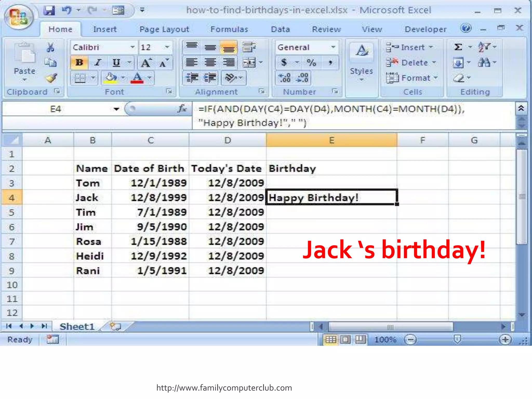532x399 pixels.
Task: Click the Copy icon in Clipboard
Action: [x=50, y=62]
